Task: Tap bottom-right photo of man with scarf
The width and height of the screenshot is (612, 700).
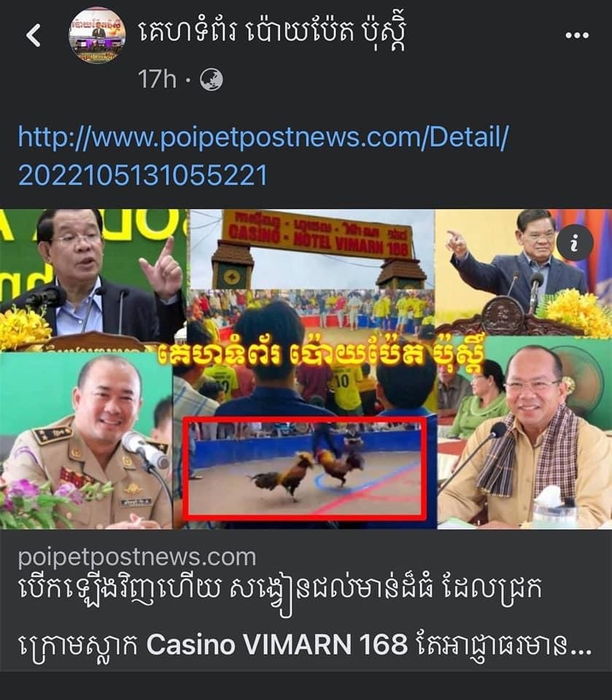Action: point(524,432)
